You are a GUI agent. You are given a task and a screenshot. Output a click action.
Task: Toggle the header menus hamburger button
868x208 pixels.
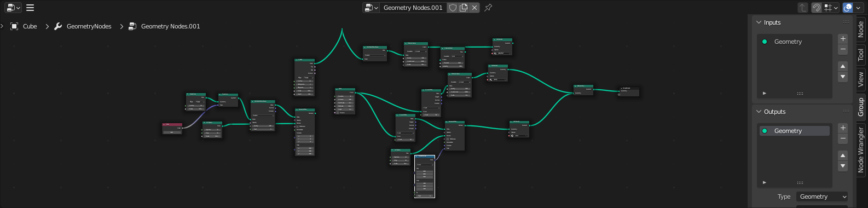click(x=30, y=8)
